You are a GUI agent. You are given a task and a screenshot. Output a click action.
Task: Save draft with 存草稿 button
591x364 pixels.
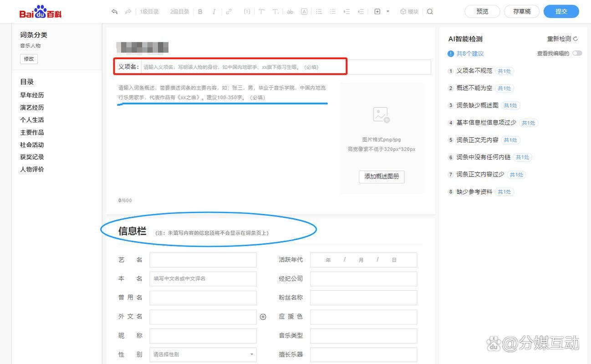522,11
